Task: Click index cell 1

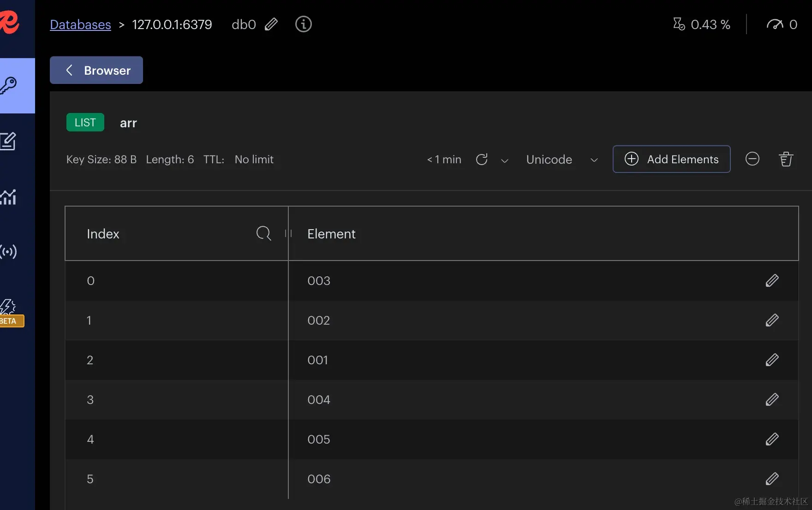Action: tap(177, 320)
